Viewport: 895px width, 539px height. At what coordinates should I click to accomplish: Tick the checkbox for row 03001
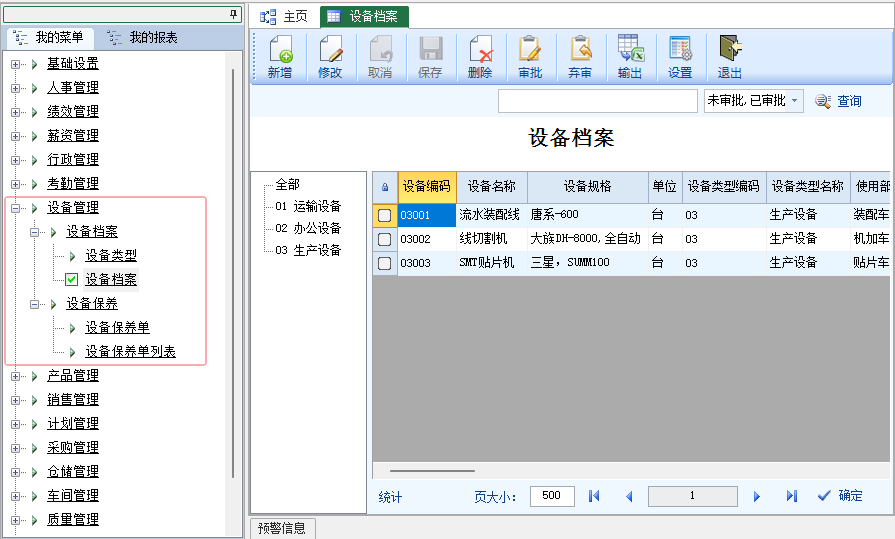385,215
